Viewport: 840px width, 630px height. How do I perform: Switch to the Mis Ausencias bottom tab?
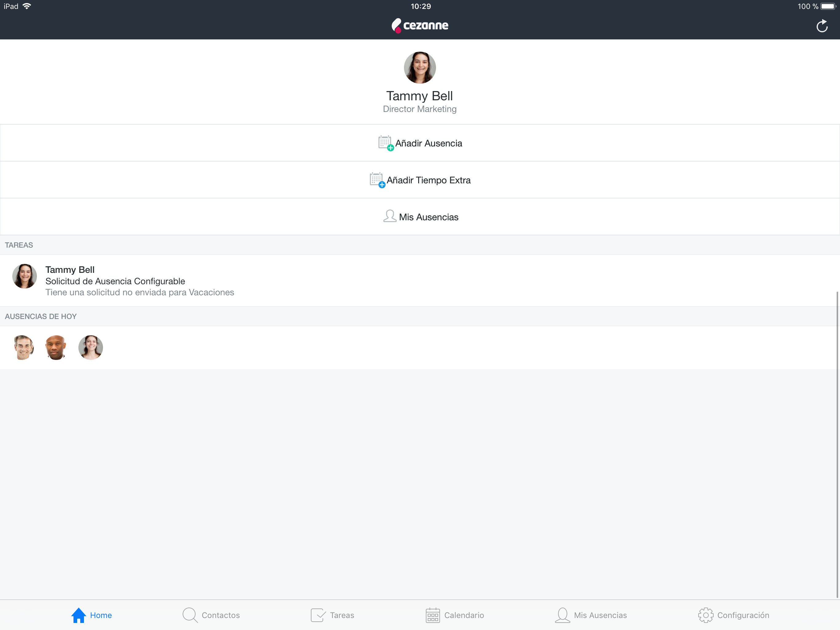point(591,615)
